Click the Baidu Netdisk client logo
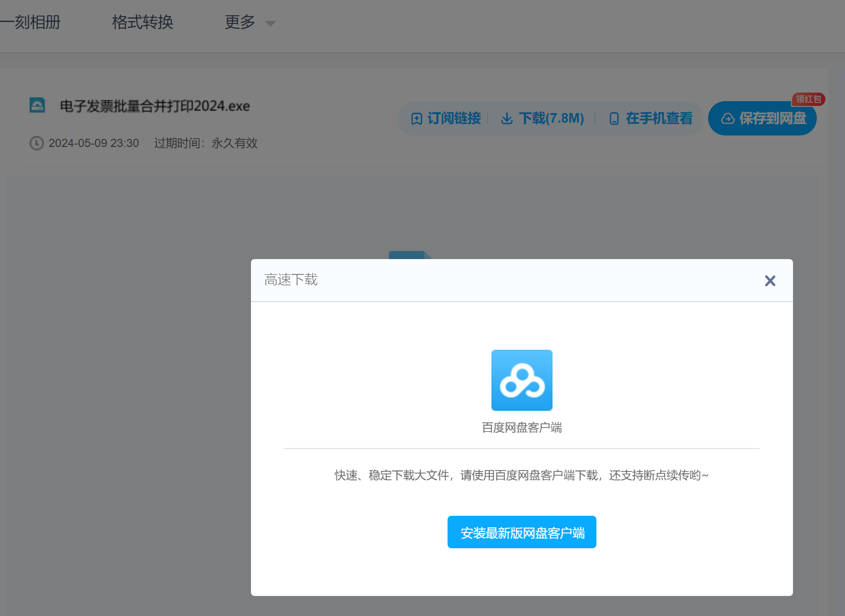Image resolution: width=845 pixels, height=616 pixels. (x=522, y=380)
